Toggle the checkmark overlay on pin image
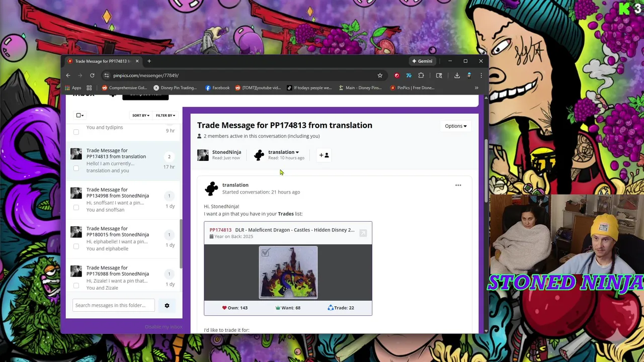This screenshot has width=644, height=362. pos(266,253)
